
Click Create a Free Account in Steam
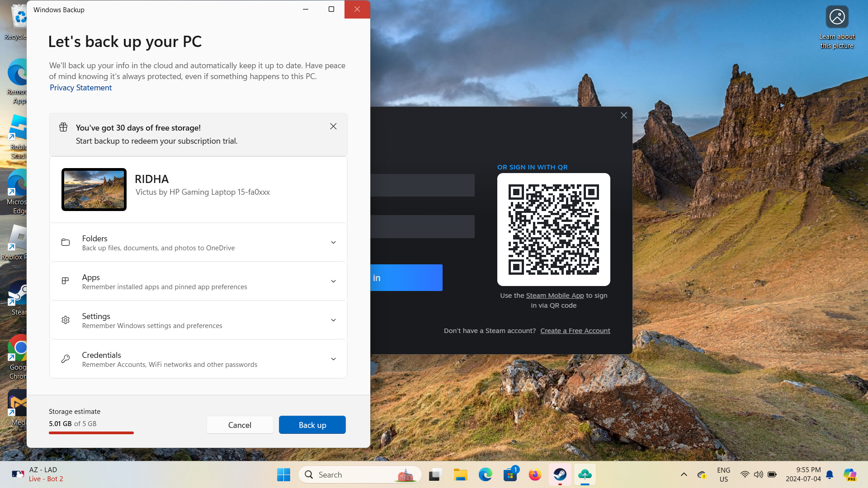click(575, 331)
